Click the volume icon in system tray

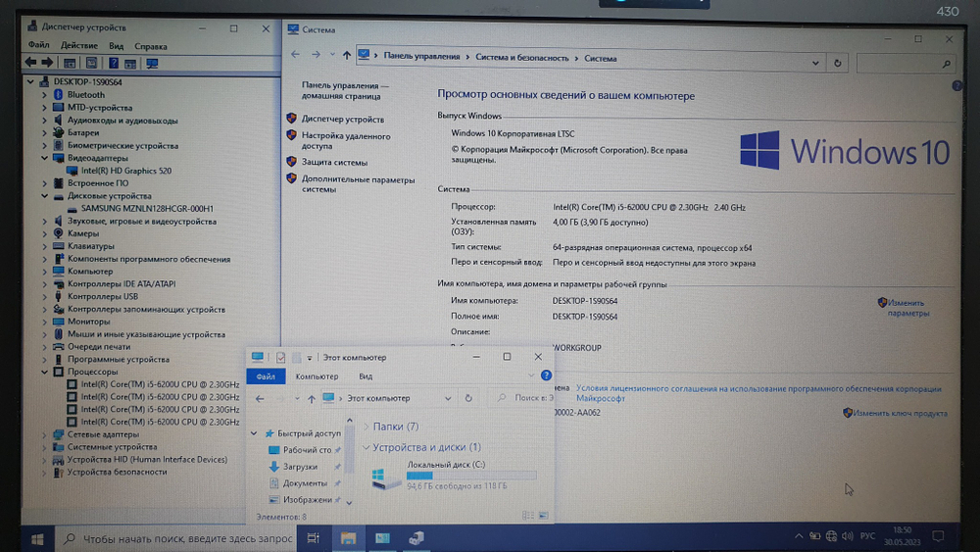coord(848,535)
